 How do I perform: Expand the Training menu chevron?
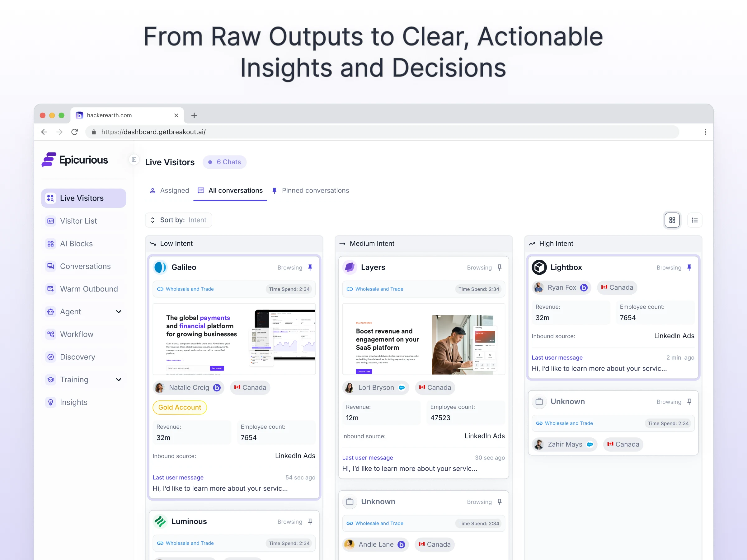[119, 380]
